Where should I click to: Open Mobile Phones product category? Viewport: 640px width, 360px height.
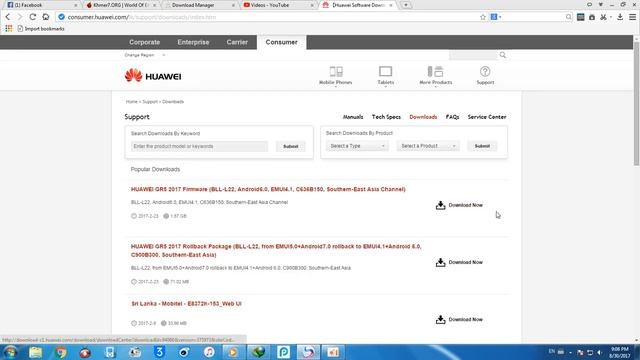click(x=336, y=76)
